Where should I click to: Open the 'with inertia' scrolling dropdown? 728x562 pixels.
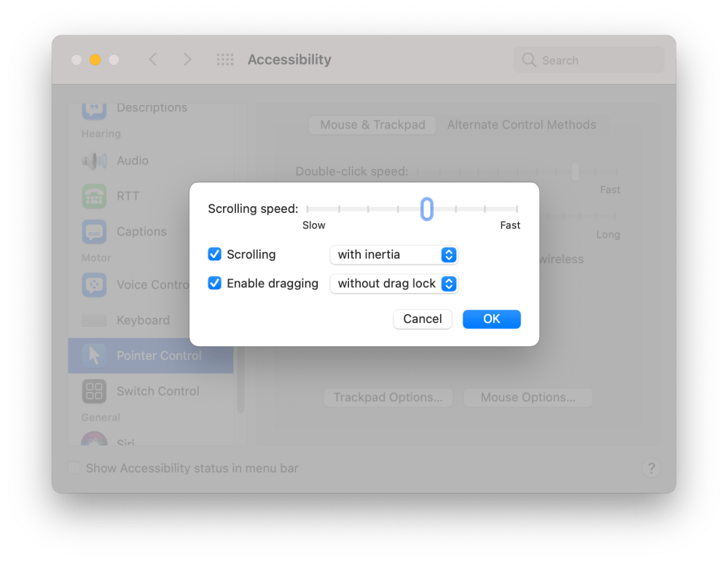(x=394, y=254)
